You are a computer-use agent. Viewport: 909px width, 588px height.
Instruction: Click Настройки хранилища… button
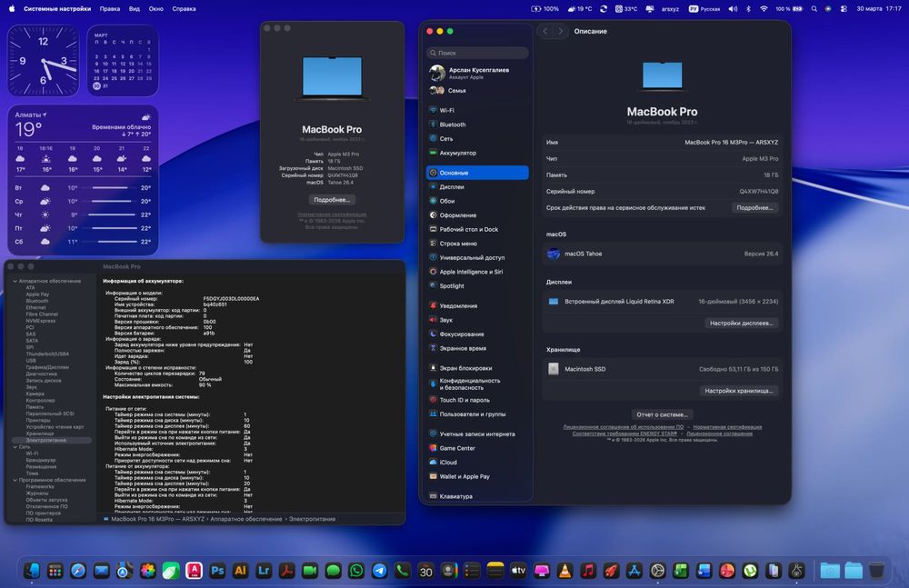(738, 391)
